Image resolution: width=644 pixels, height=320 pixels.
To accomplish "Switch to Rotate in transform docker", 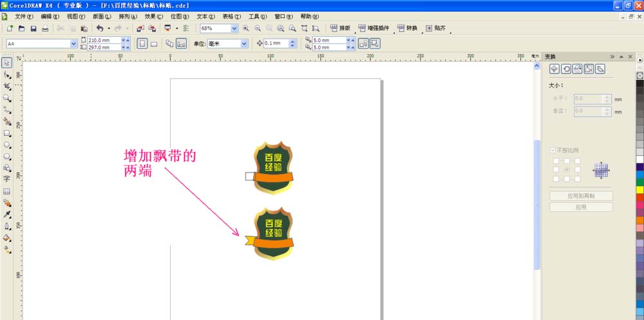I will click(566, 69).
